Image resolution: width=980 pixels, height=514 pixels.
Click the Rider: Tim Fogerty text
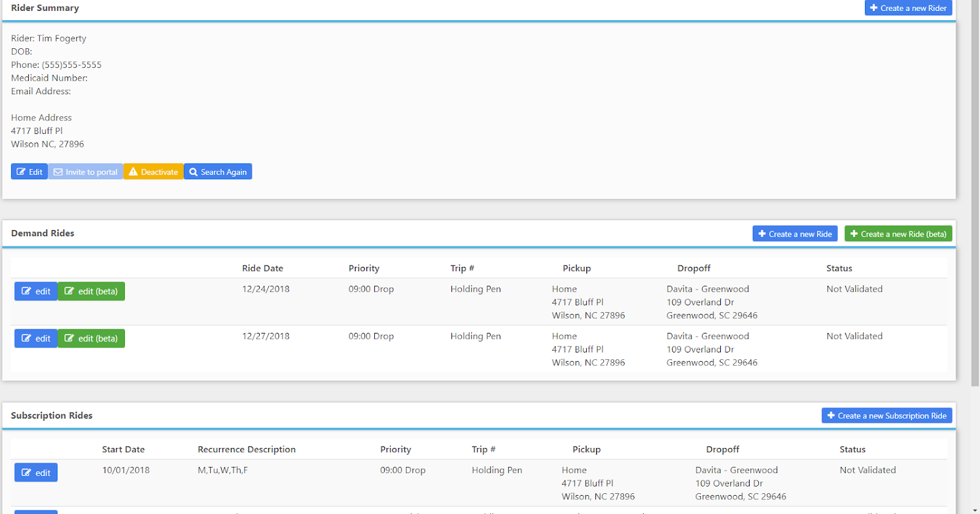pos(48,38)
